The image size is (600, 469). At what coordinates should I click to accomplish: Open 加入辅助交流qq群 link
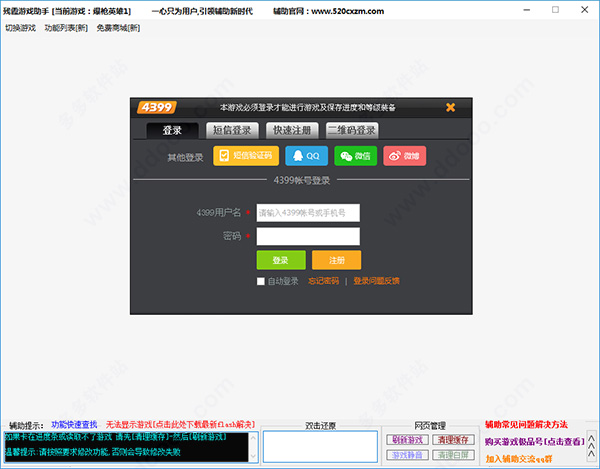(519, 459)
